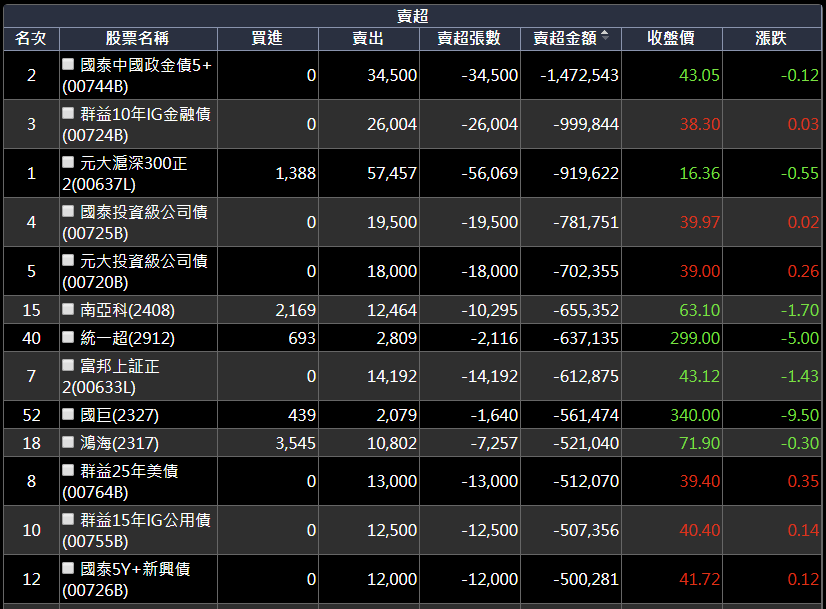Sort by the 買進 column header
Viewport: 826px width, 609px height.
tap(268, 38)
